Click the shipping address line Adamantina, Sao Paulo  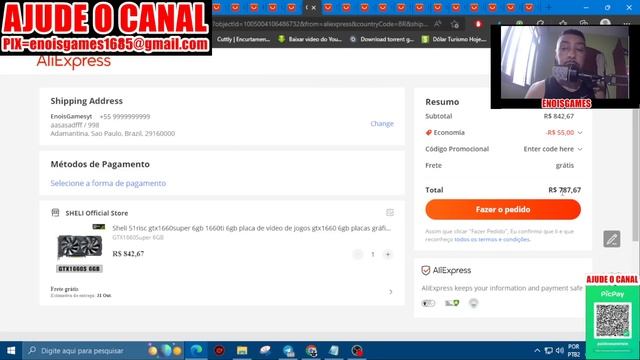pyautogui.click(x=113, y=133)
